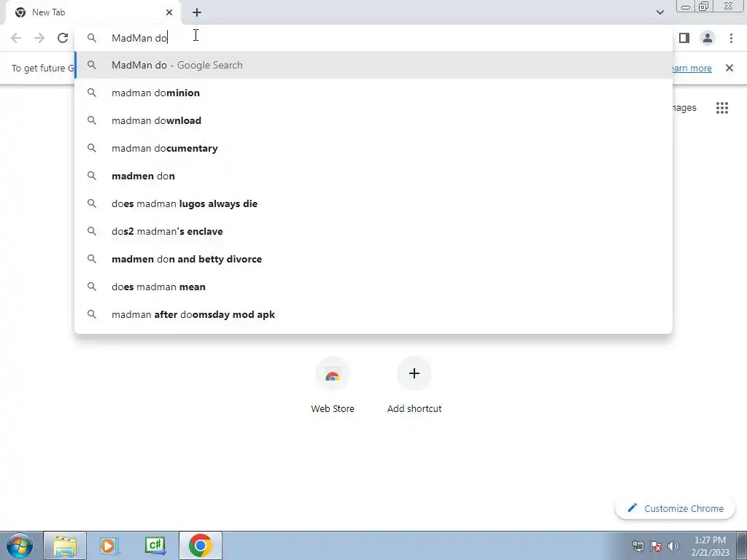Select the 'madman dominion' suggestion
The width and height of the screenshot is (747, 560).
(x=373, y=93)
